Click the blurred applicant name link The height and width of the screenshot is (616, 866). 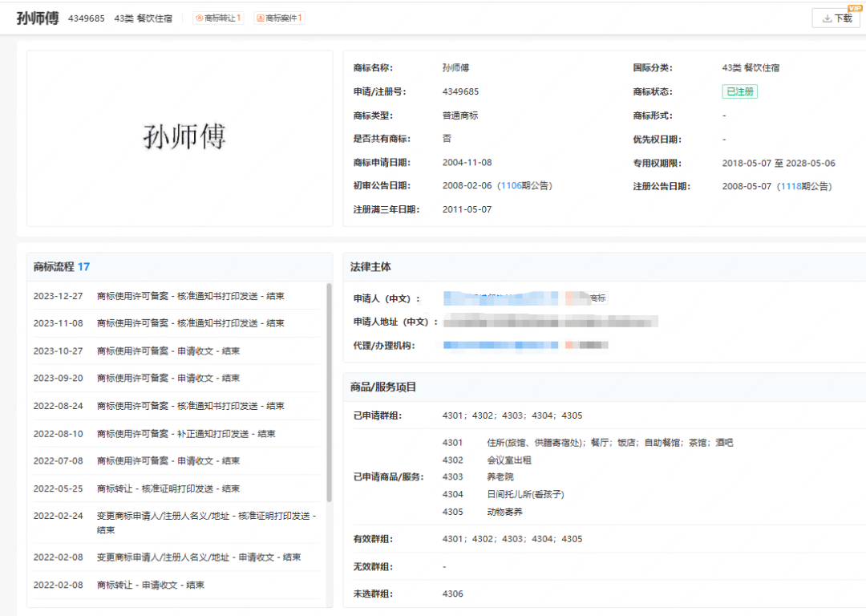click(500, 298)
